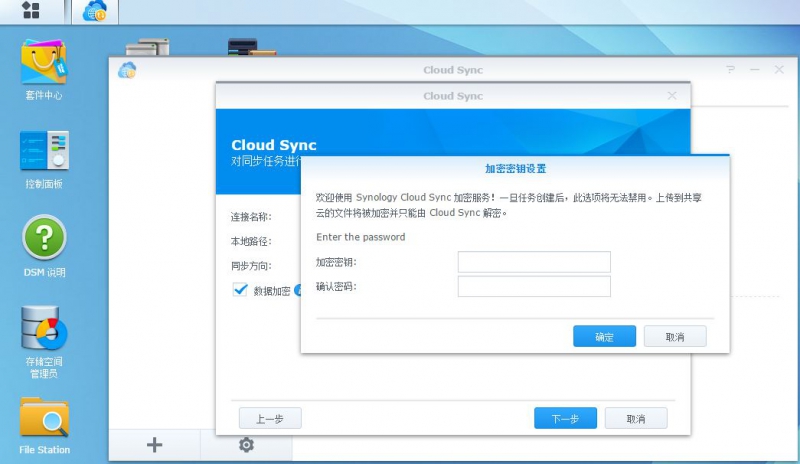This screenshot has width=800, height=464.
Task: Open the DSM main menu grid
Action: [x=31, y=11]
